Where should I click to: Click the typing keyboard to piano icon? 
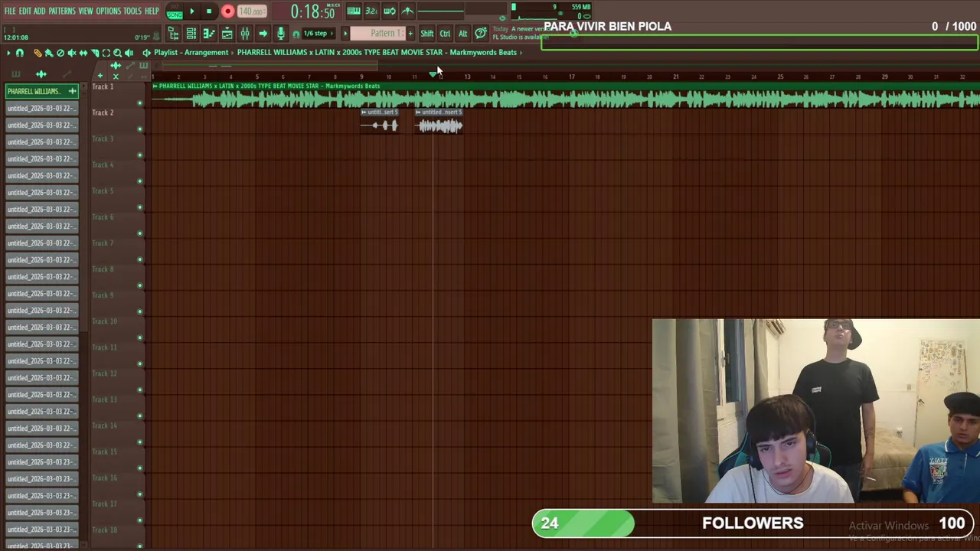click(353, 11)
